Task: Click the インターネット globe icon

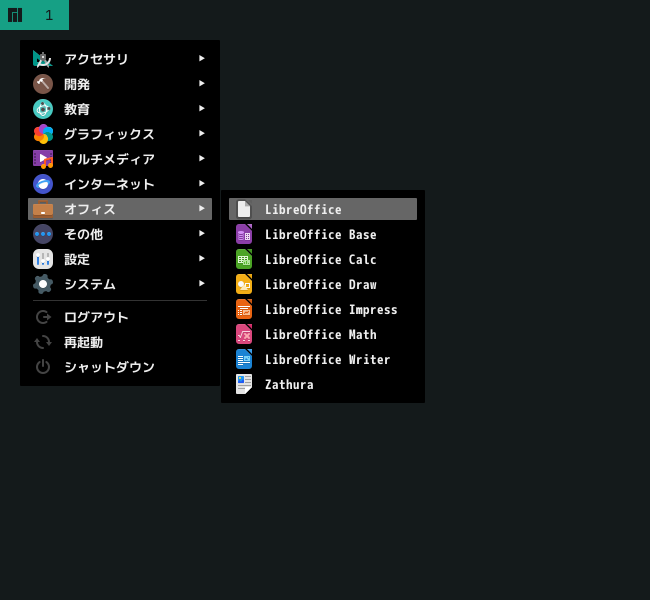Action: (x=43, y=184)
